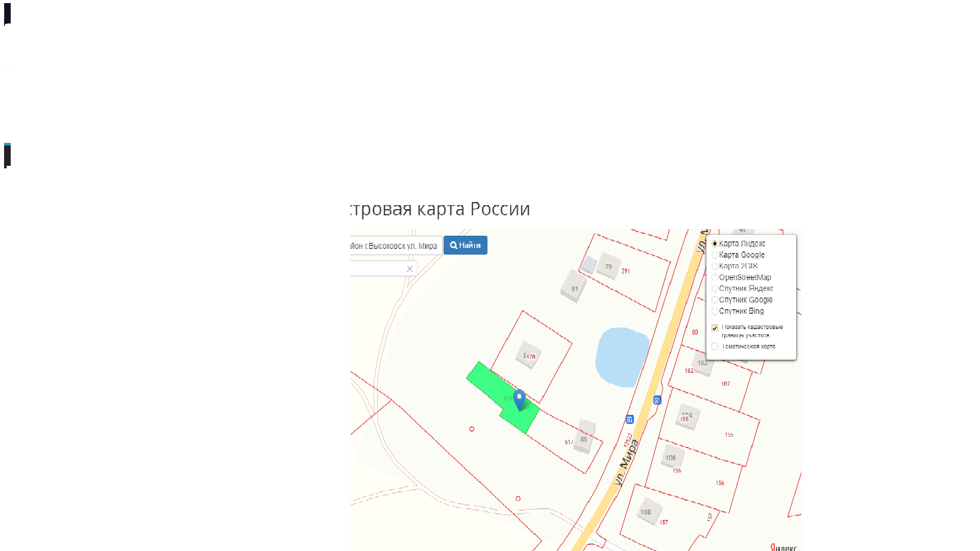
Task: Uncheck show cadastral boundaries checkbox
Action: pos(715,328)
